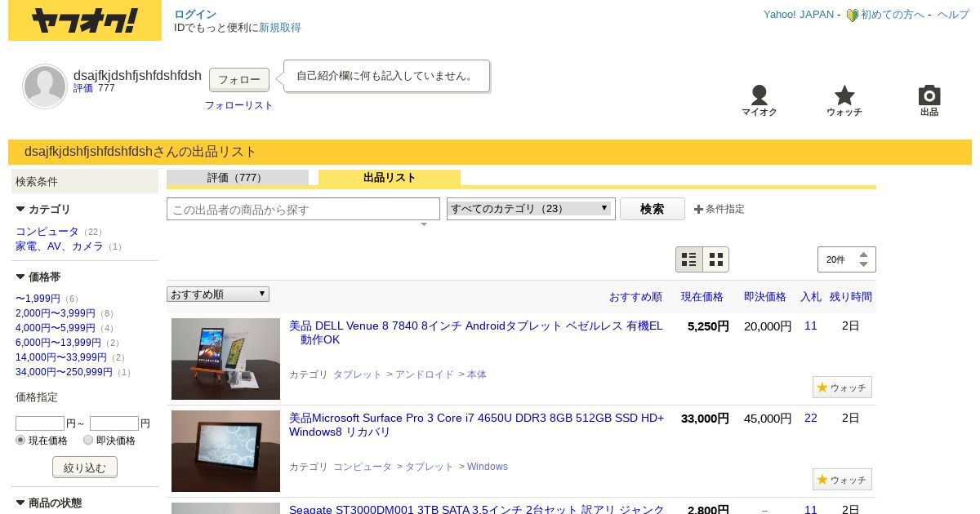The height and width of the screenshot is (514, 980).
Task: View the 11 bids on DELL Venue
Action: click(x=811, y=326)
